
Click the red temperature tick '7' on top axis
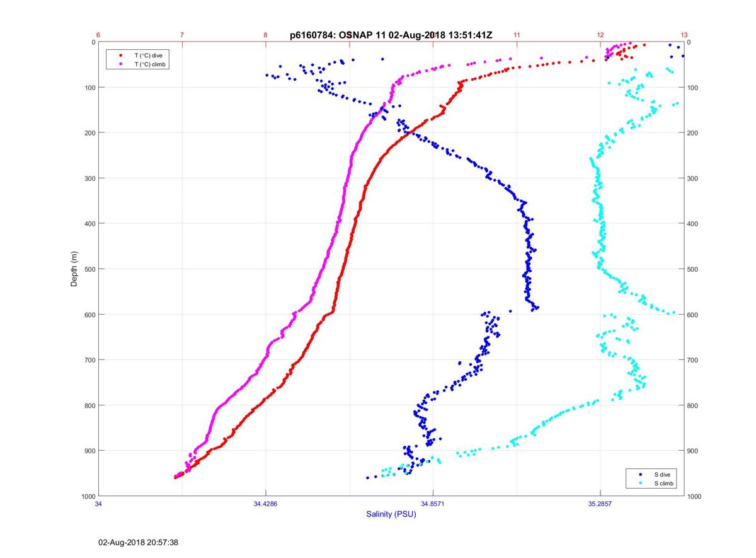(x=182, y=35)
